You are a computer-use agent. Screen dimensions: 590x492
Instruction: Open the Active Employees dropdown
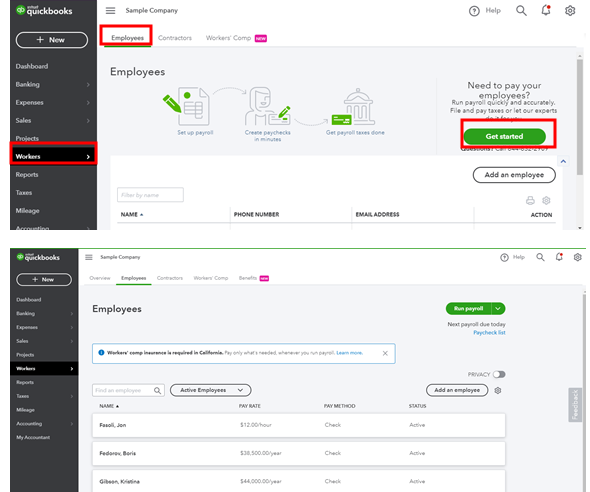210,390
